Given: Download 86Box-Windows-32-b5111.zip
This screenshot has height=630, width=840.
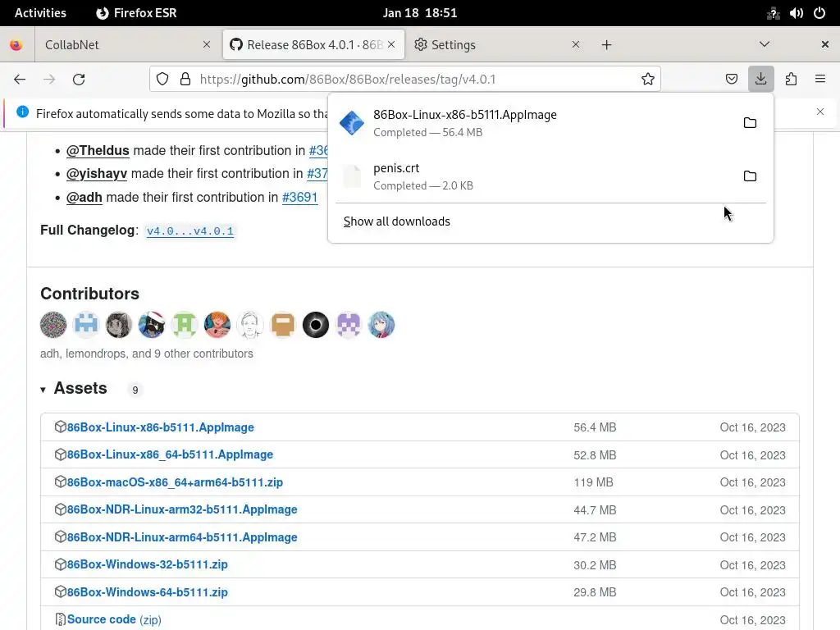Looking at the screenshot, I should click(148, 564).
